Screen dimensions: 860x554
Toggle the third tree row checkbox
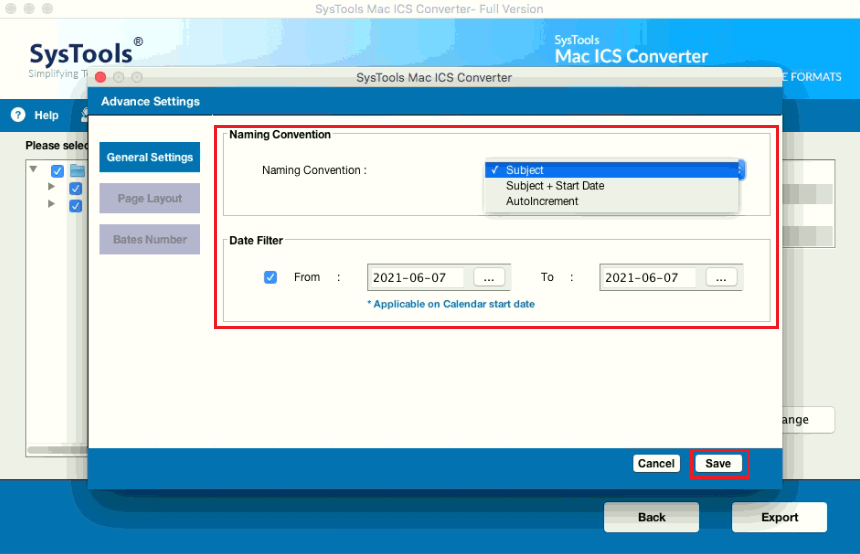[x=76, y=206]
